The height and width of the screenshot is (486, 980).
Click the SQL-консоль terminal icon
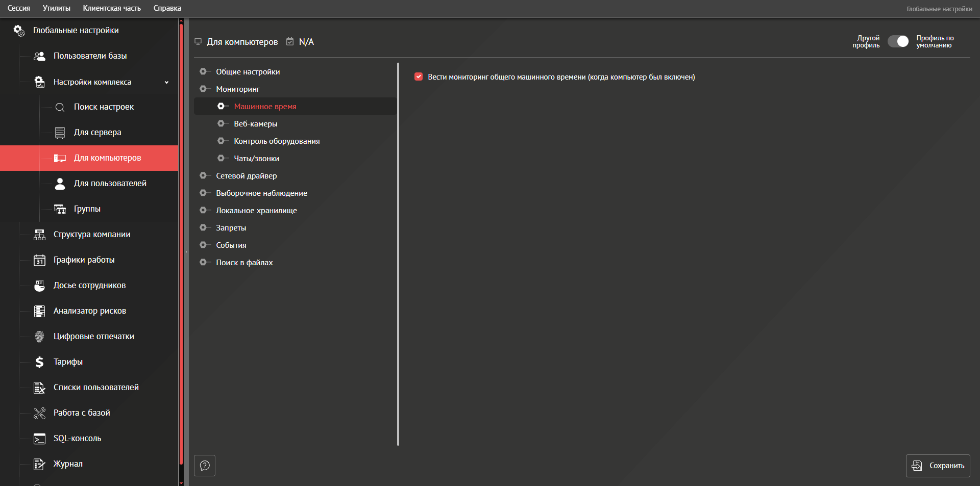[39, 439]
